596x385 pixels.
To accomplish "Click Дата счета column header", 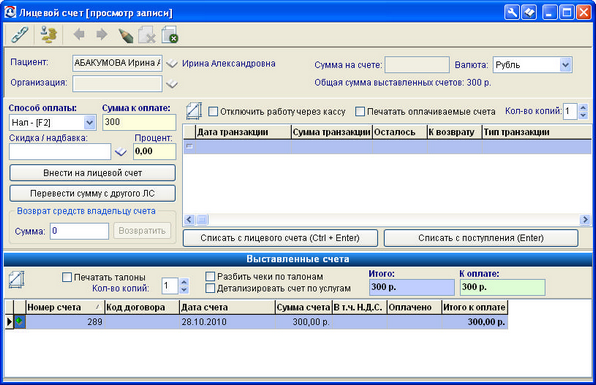I will 227,307.
